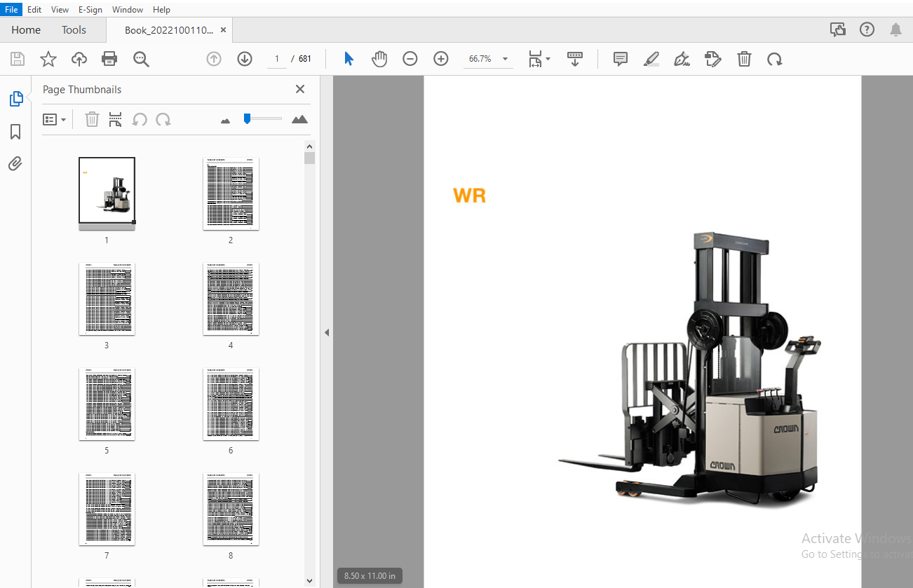This screenshot has height=588, width=913.
Task: Delete page using toolbar trash icon
Action: (744, 59)
